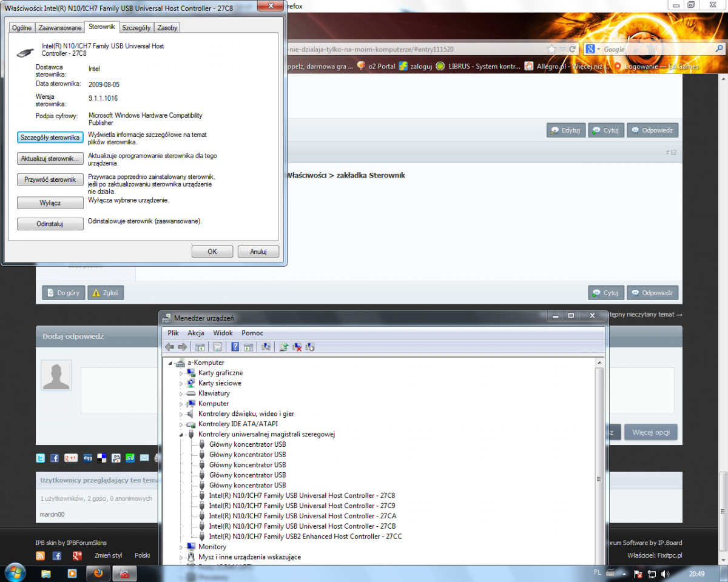
Task: Toggle the console tree icon in Device Manager
Action: [200, 347]
